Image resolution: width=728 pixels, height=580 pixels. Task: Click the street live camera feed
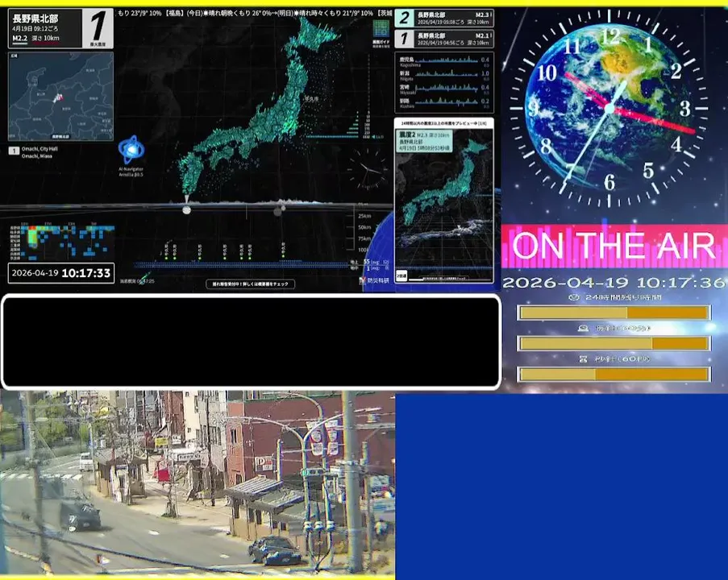pos(198,484)
